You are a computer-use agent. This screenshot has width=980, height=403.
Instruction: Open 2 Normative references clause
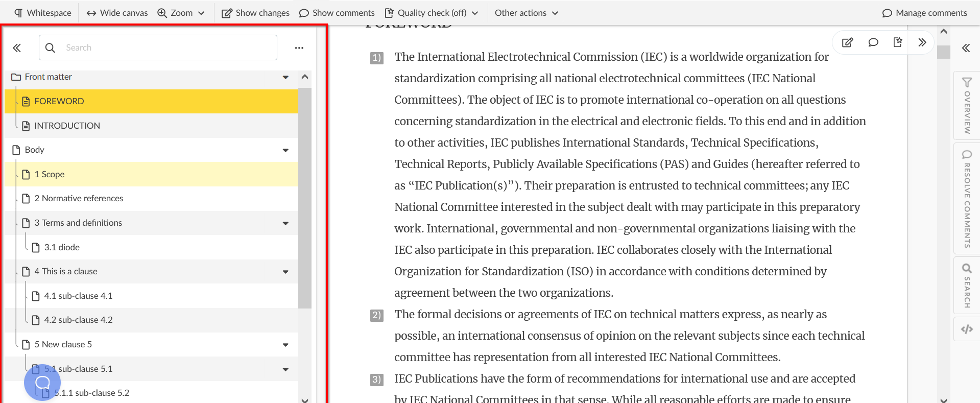point(151,198)
